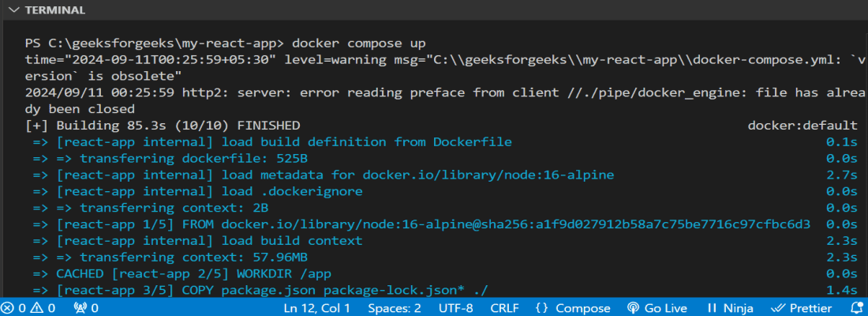Click the Prettier double-check icon
The image size is (868, 316).
point(778,308)
